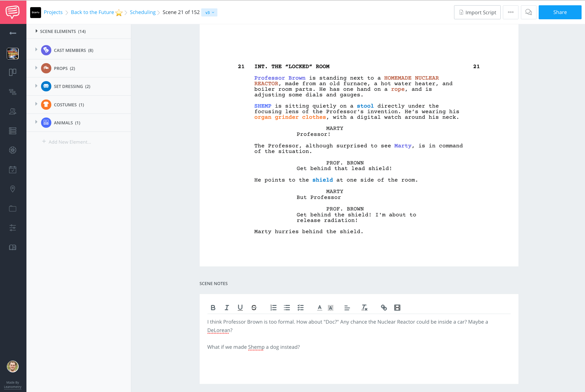The image size is (585, 392).
Task: Click the tagged Marty cast element
Action: (x=403, y=146)
